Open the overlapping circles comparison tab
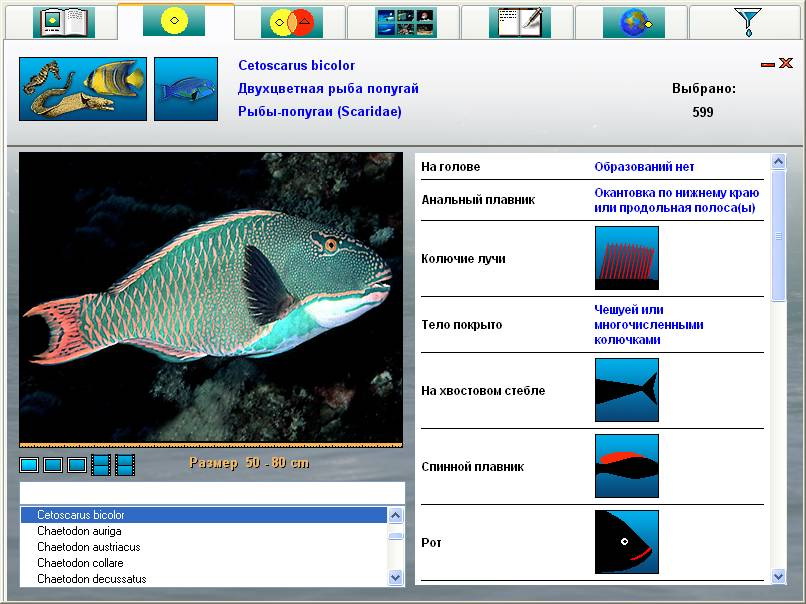 pos(291,22)
